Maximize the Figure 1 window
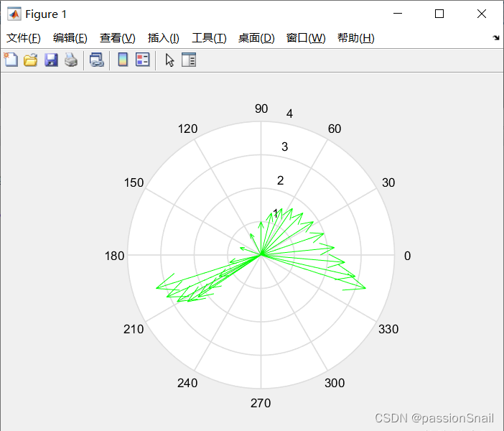The width and height of the screenshot is (504, 431). pos(439,14)
